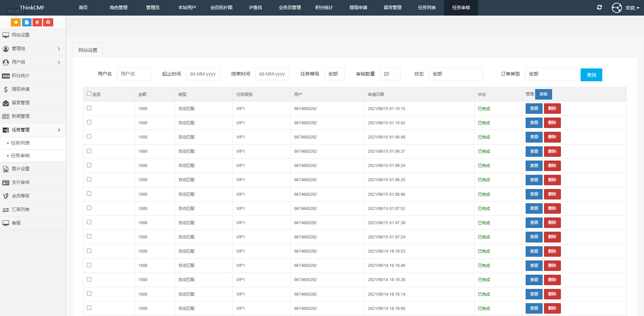Click the envelope icon beside 留言管理
Image resolution: width=644 pixels, height=316 pixels.
(6, 103)
